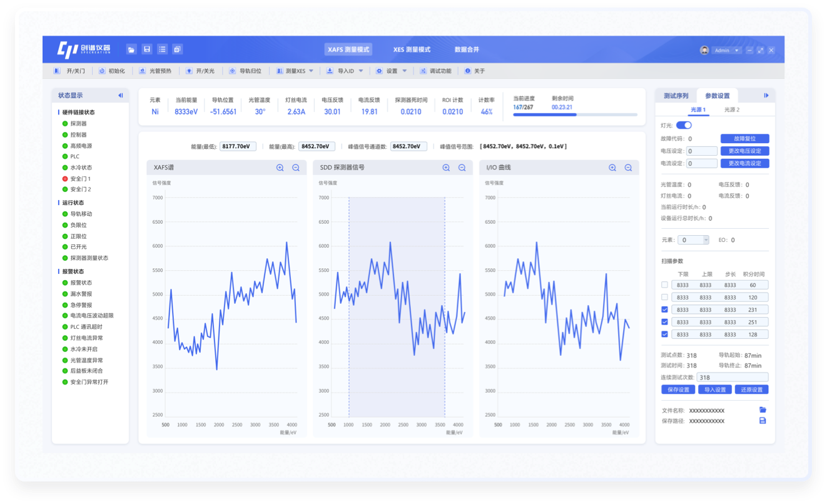Check the first scan parameter row checkbox
This screenshot has height=504, width=827.
coord(664,285)
